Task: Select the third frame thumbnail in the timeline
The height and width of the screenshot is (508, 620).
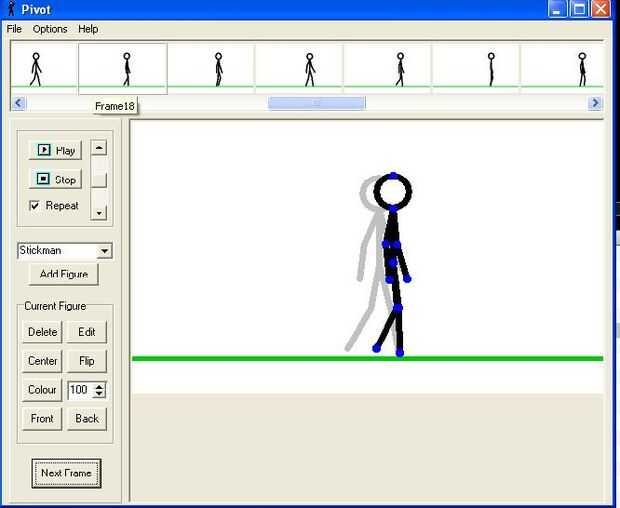Action: point(212,69)
